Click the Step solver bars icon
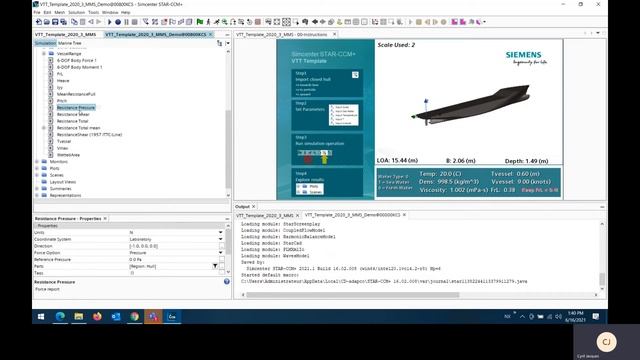The width and height of the screenshot is (640, 360). tap(127, 22)
